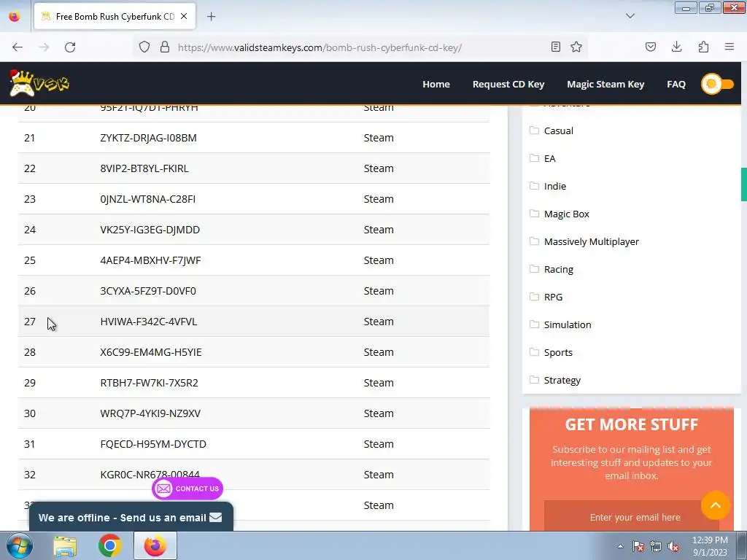Open the Sports category
Viewport: 747px width, 560px height.
coord(558,352)
